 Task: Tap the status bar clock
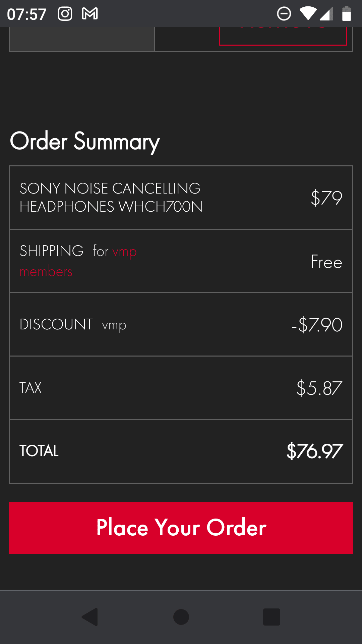coord(27,14)
